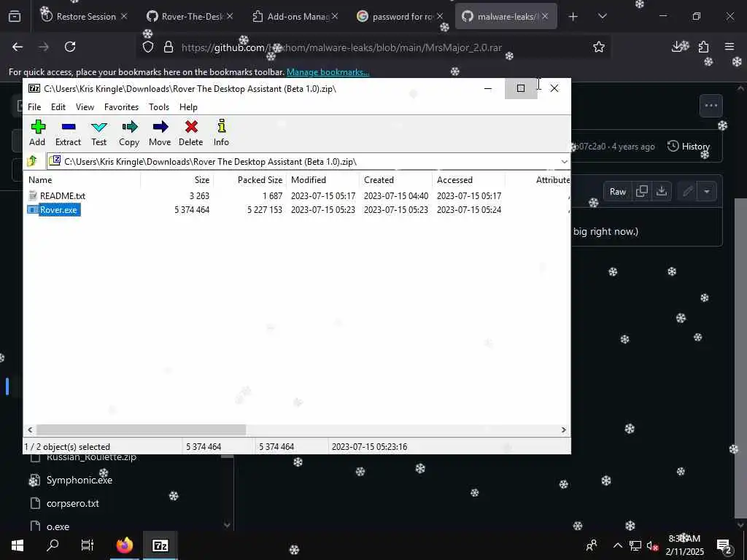747x560 pixels.
Task: Expand the GitHub edit options dropdown arrow
Action: (706, 192)
